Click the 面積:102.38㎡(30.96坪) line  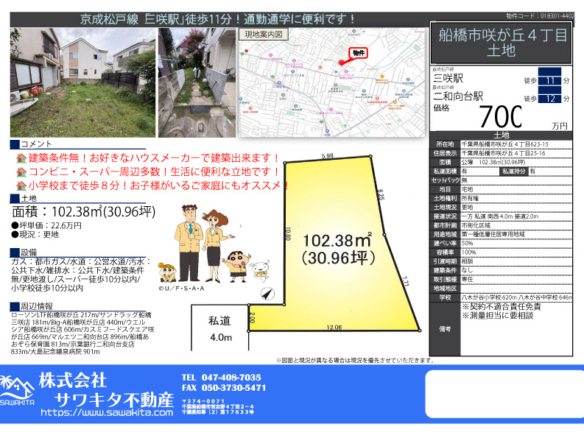pyautogui.click(x=84, y=212)
